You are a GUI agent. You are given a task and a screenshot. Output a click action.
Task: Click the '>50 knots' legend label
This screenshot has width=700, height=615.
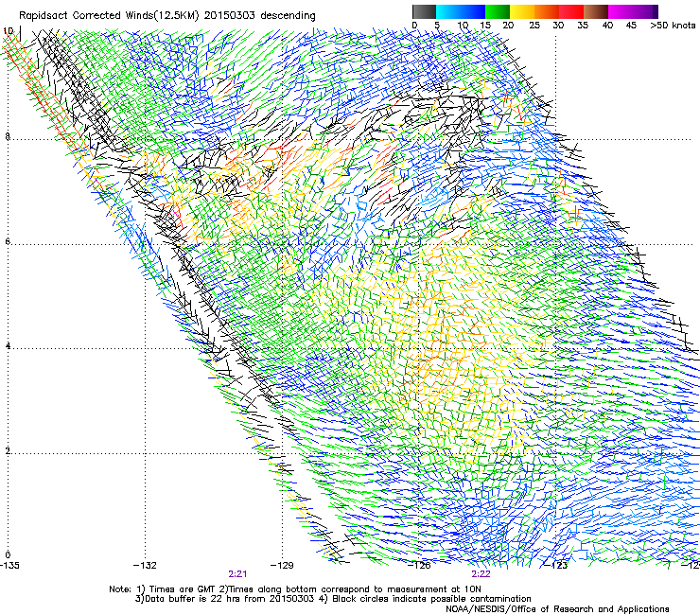pyautogui.click(x=673, y=26)
